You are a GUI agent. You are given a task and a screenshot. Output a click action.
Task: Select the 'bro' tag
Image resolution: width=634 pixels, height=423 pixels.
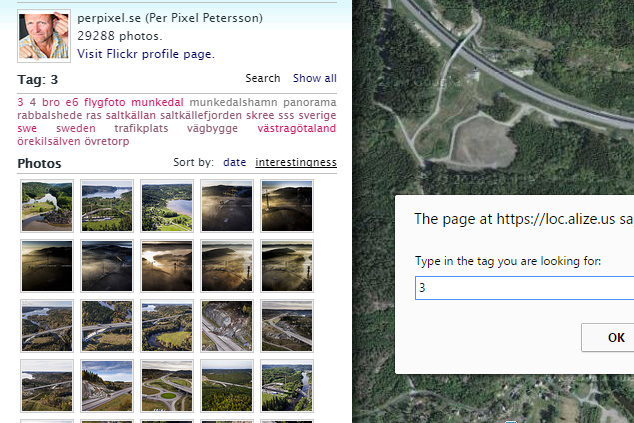point(51,102)
